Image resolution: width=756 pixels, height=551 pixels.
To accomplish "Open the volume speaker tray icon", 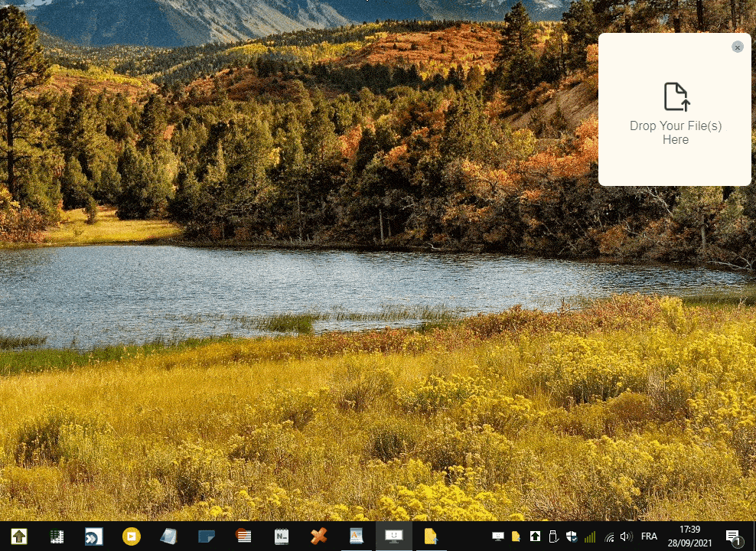I will (627, 536).
